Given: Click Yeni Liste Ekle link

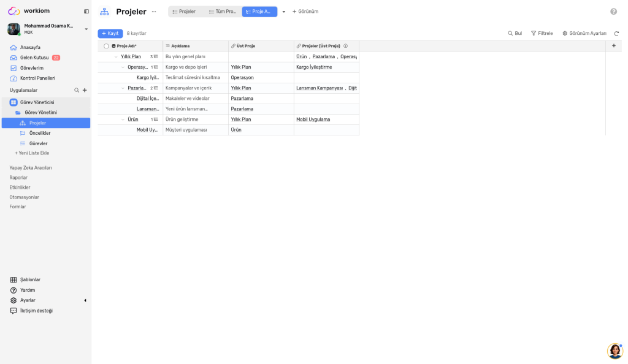Looking at the screenshot, I should pyautogui.click(x=32, y=153).
